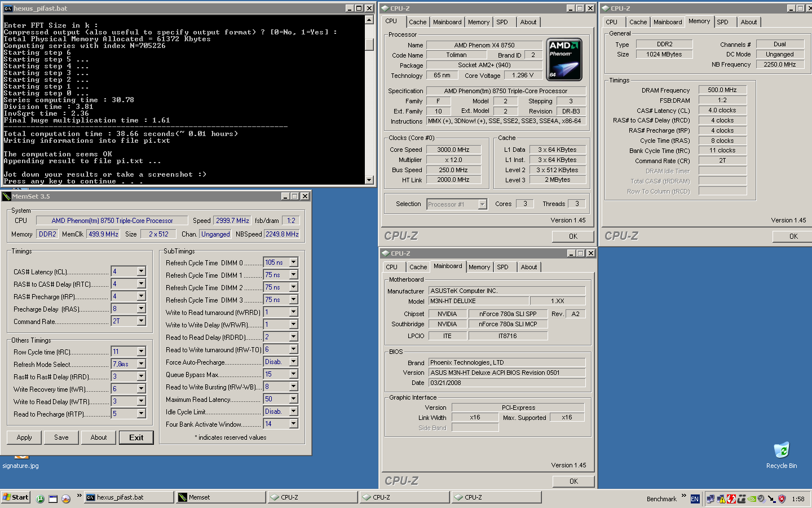The image size is (812, 508).
Task: Click the red security shield tray icon
Action: (x=782, y=498)
